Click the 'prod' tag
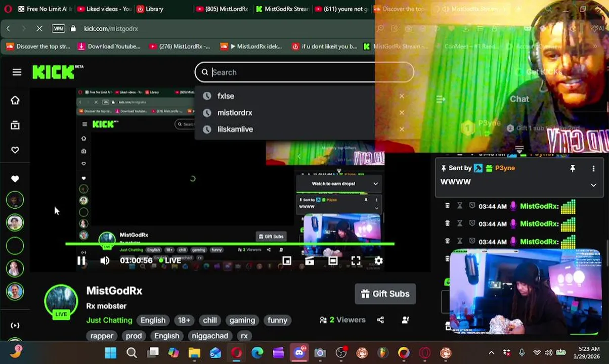This screenshot has height=364, width=609. coord(134,336)
